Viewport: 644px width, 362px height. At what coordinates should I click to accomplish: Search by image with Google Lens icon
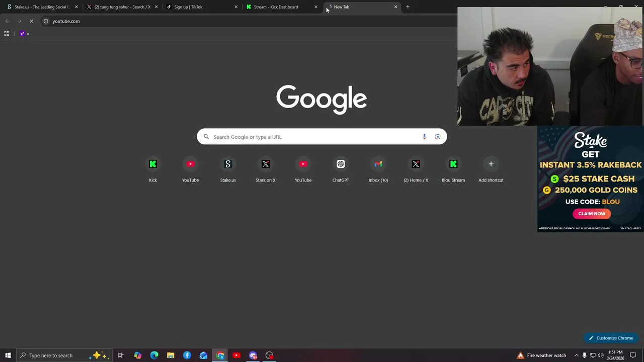(438, 137)
